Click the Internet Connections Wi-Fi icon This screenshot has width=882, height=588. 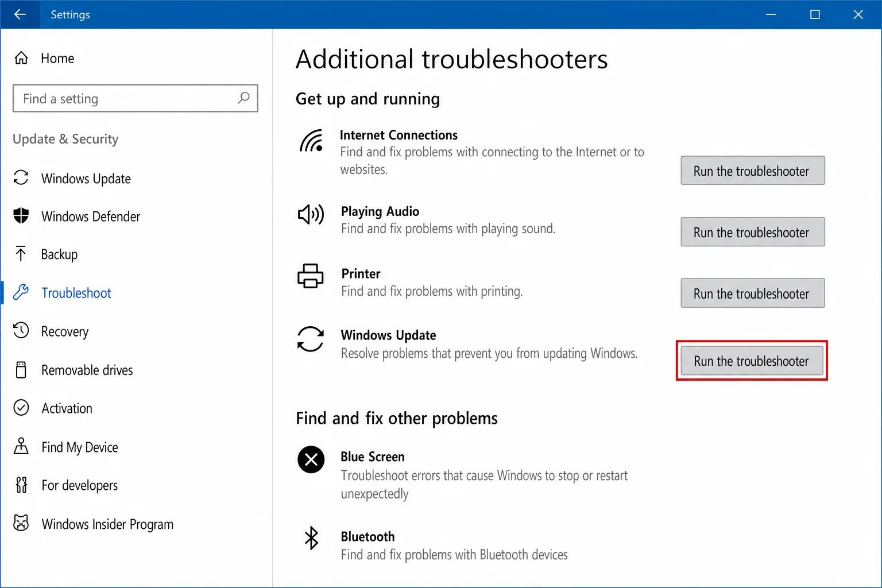(311, 141)
